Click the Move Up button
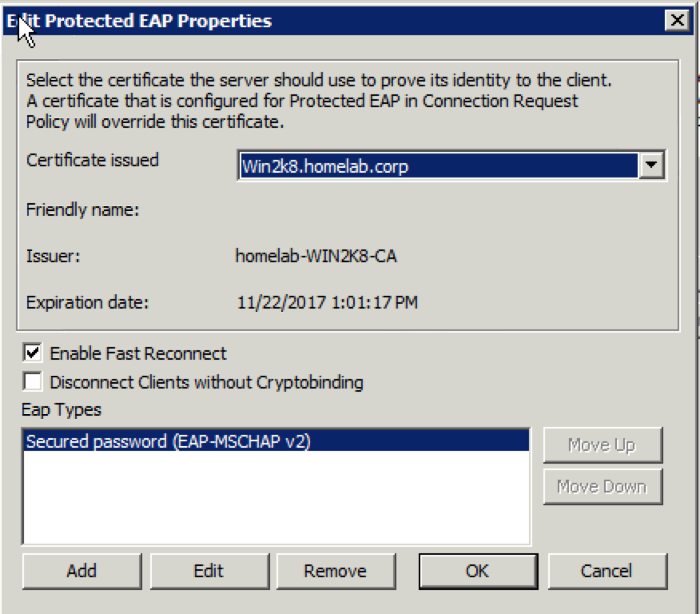This screenshot has height=614, width=700. tap(603, 445)
